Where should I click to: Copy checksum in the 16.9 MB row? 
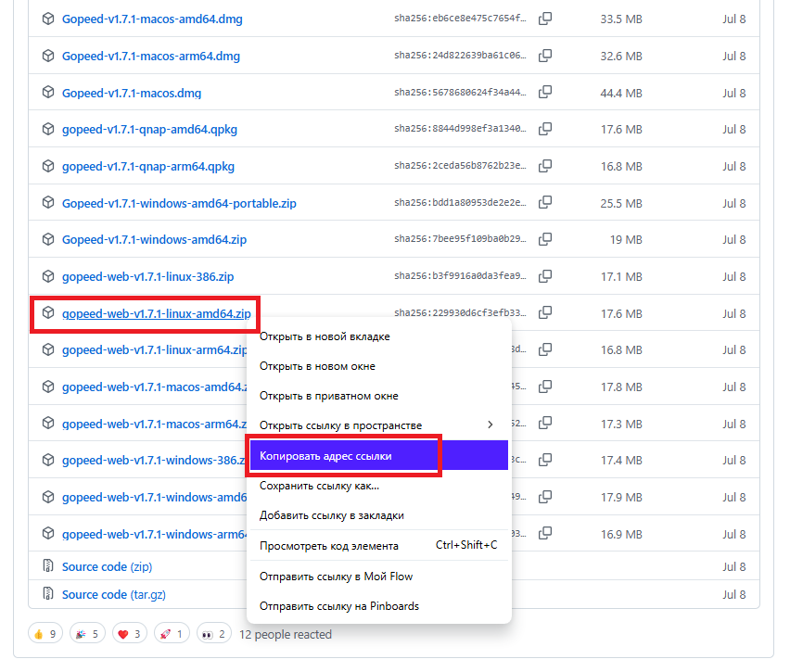[545, 534]
